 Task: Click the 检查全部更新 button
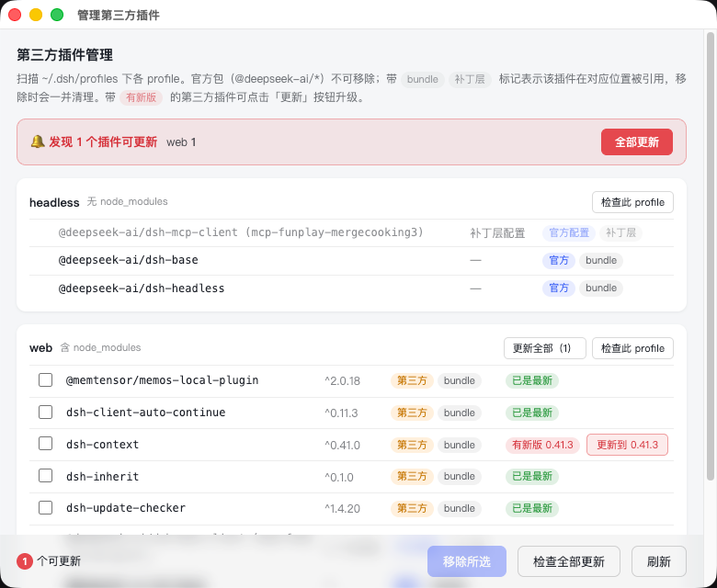[568, 561]
